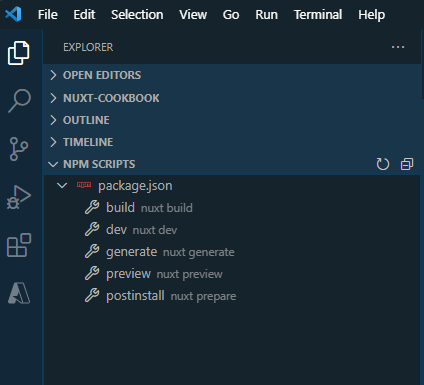Click the 'nuxt prepare' command text
Image resolution: width=424 pixels, height=385 pixels.
pyautogui.click(x=203, y=296)
